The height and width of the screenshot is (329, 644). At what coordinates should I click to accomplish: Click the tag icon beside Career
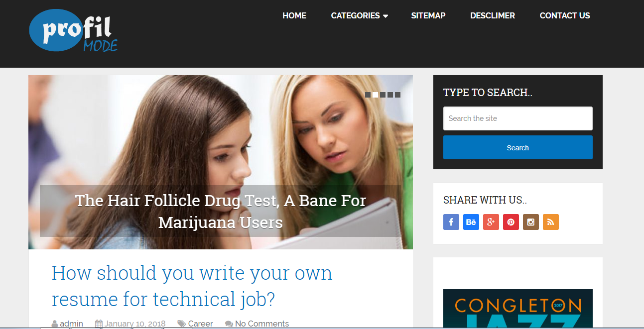coord(182,324)
